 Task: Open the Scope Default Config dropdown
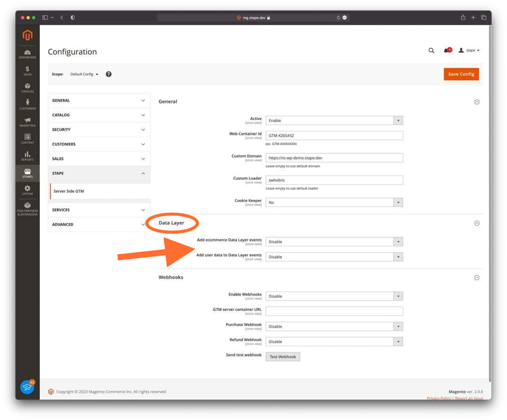coord(84,74)
